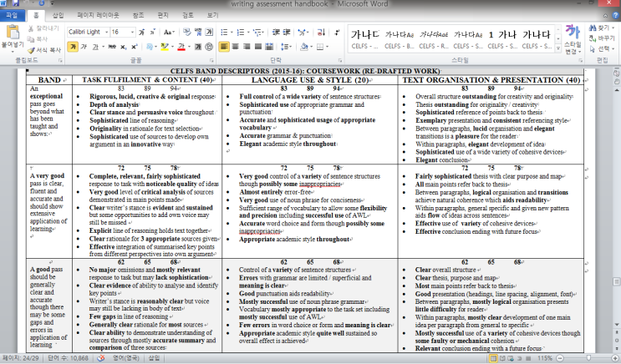Apply red font color

click(181, 47)
